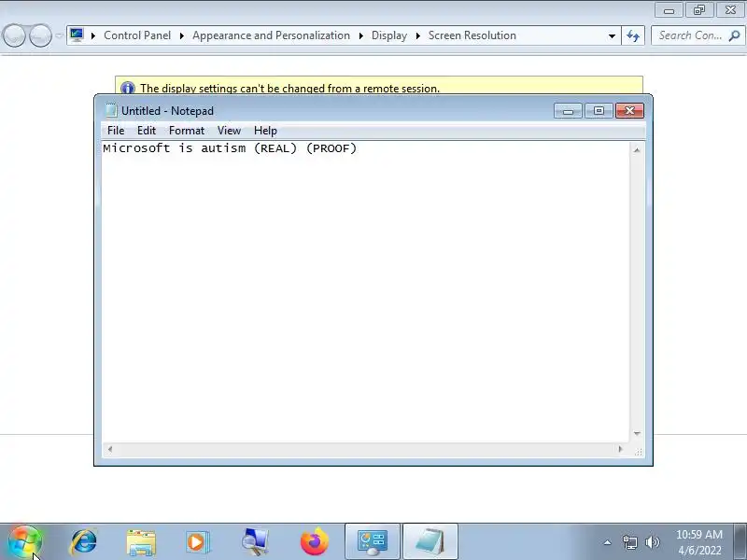Open the clock showing 10:59 AM
The image size is (747, 560).
click(698, 534)
